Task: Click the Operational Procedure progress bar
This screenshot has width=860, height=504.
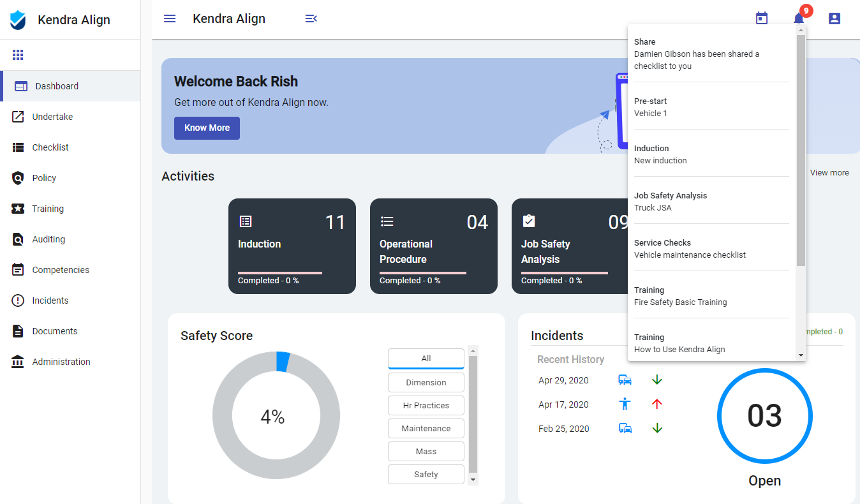Action: (x=423, y=273)
